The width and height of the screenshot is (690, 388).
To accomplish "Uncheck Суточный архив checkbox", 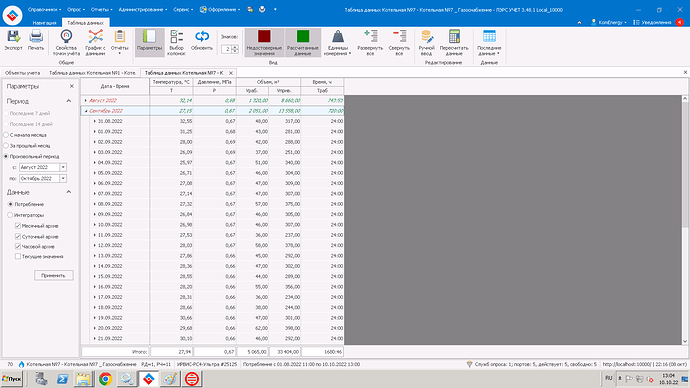I will (18, 236).
